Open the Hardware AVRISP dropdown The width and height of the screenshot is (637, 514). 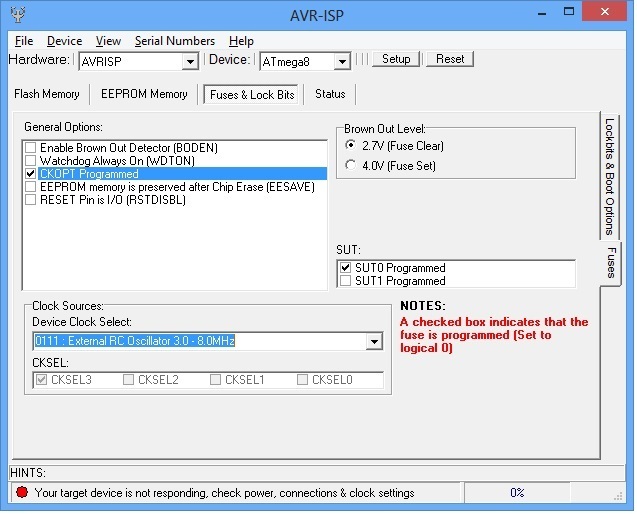click(190, 62)
